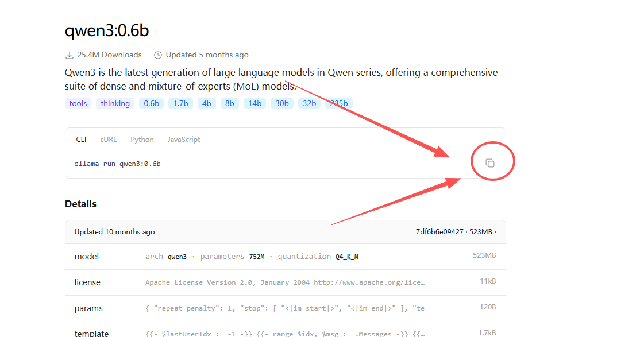Choose the 0.6b size tag
Viewport: 644px width, 337px height.
152,104
